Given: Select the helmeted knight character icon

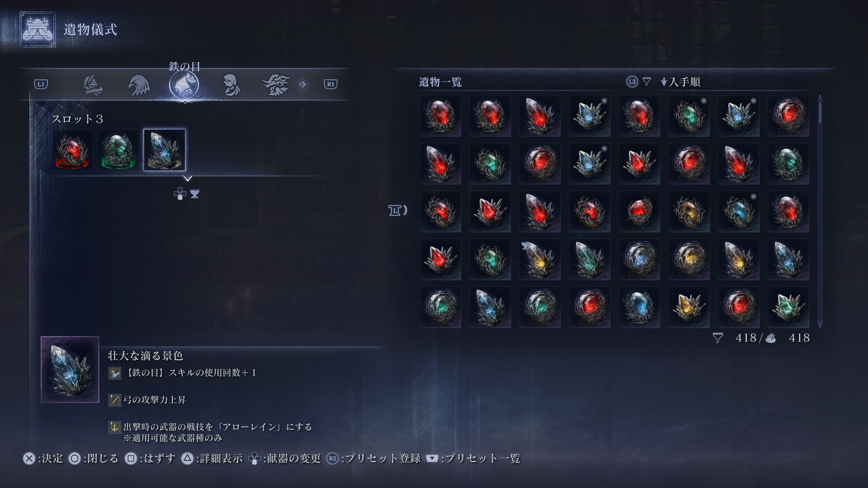Looking at the screenshot, I should pos(93,85).
